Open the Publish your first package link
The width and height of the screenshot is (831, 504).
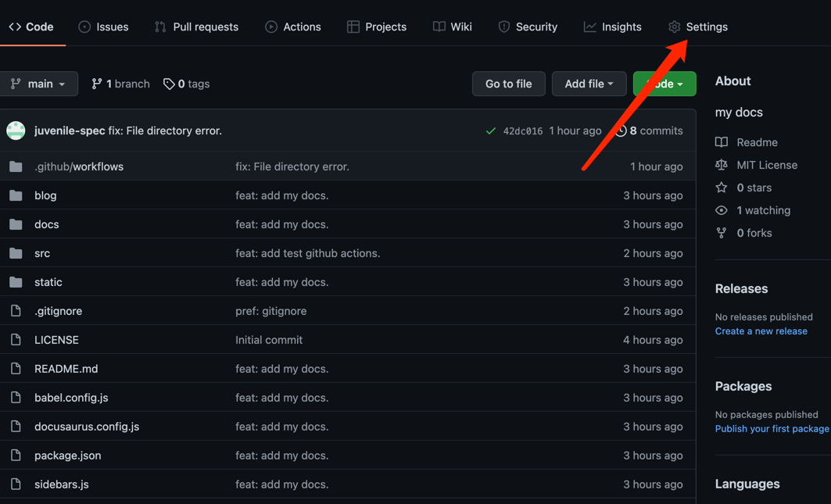coord(772,429)
